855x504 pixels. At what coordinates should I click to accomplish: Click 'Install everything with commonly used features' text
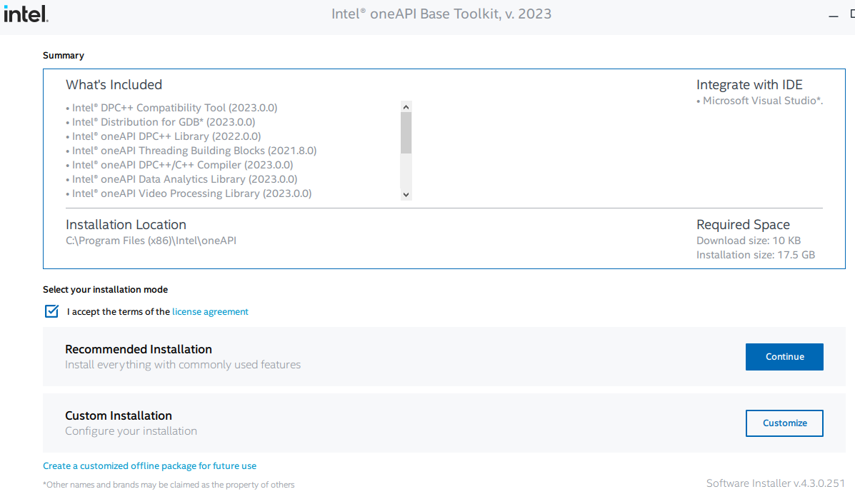click(x=183, y=365)
